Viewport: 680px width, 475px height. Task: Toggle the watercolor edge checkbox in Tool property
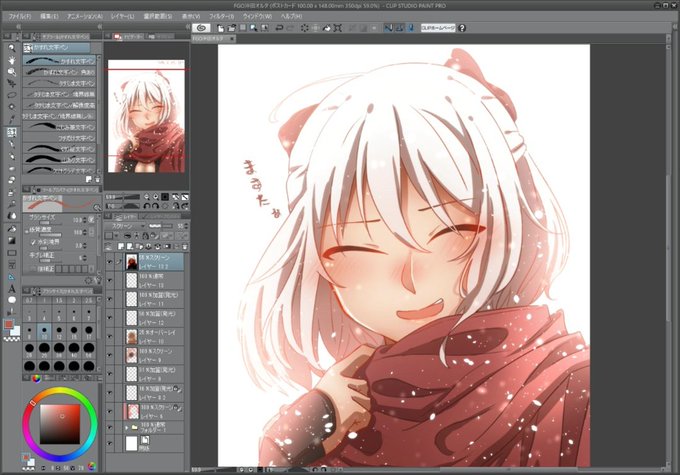coord(33,242)
